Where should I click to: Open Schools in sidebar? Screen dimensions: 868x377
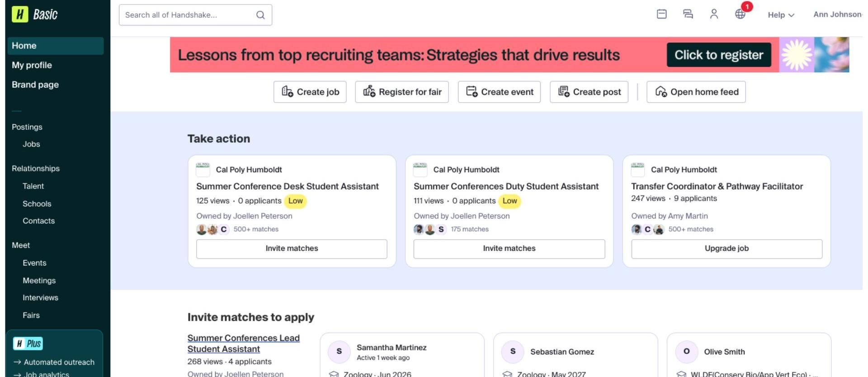pos(37,204)
